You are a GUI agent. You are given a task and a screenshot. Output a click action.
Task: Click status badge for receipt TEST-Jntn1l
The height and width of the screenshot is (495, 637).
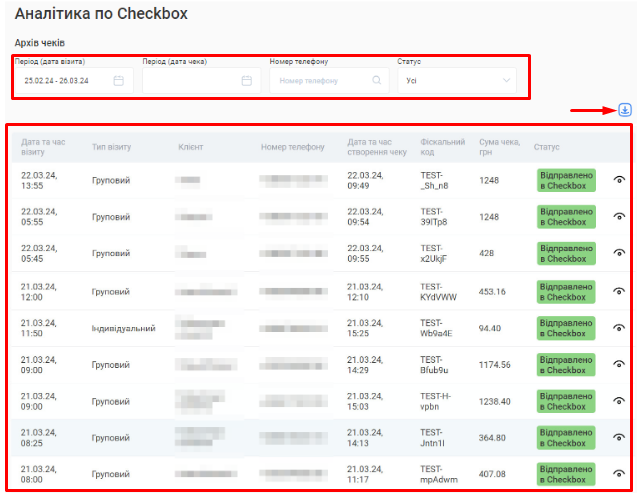[566, 437]
